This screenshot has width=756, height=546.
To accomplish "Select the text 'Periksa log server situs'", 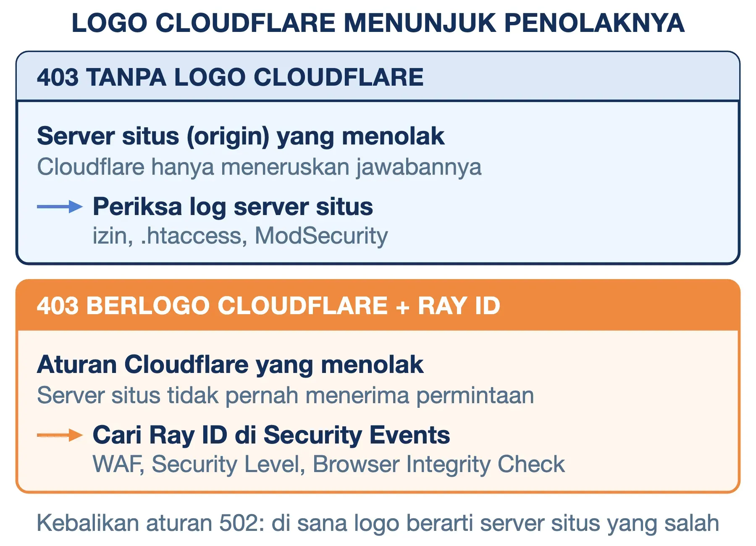I will click(x=233, y=207).
